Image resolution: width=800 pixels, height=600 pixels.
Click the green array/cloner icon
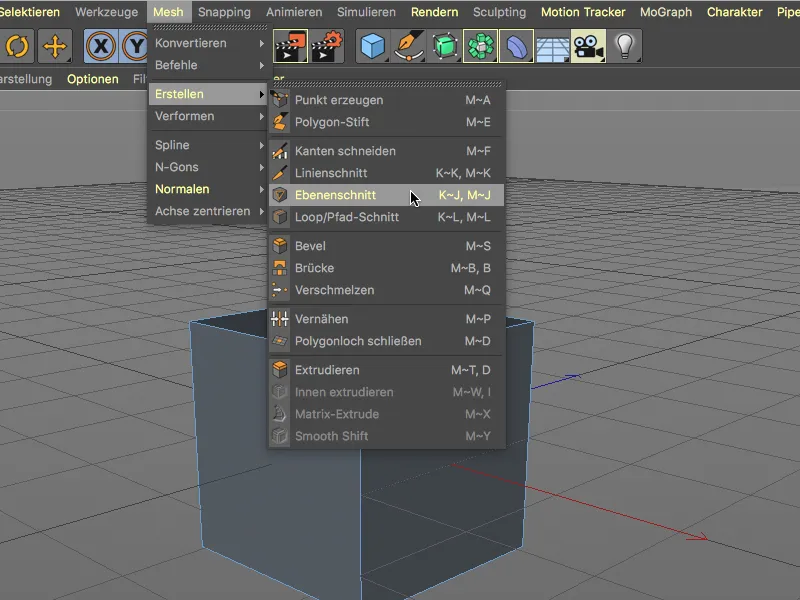pos(480,46)
